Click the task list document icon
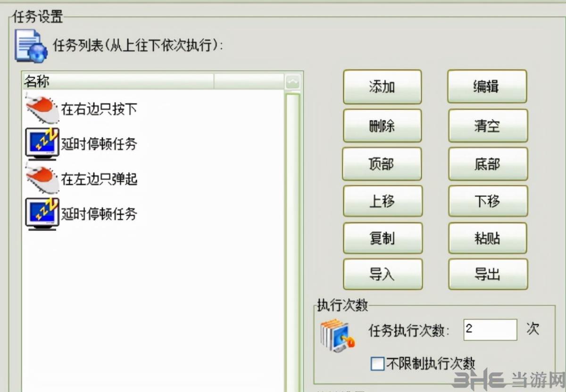The width and height of the screenshot is (566, 392). click(x=31, y=45)
